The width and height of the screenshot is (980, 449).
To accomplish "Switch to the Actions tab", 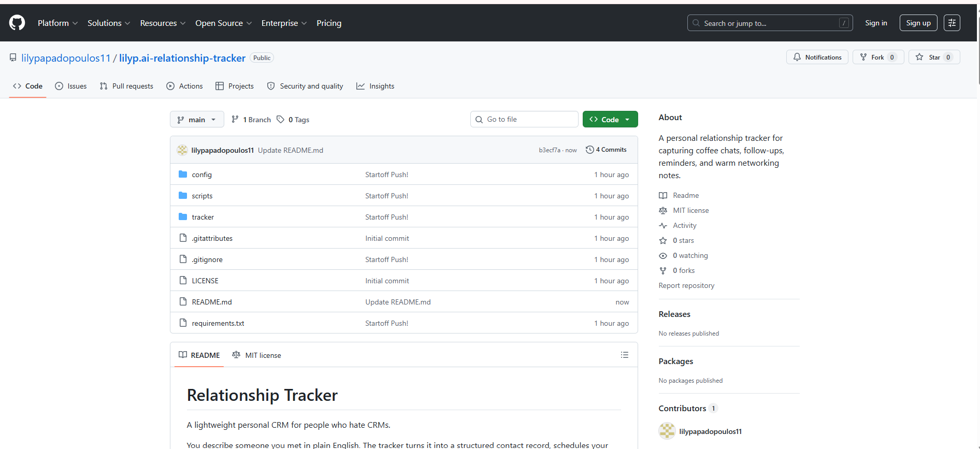I will pos(184,86).
